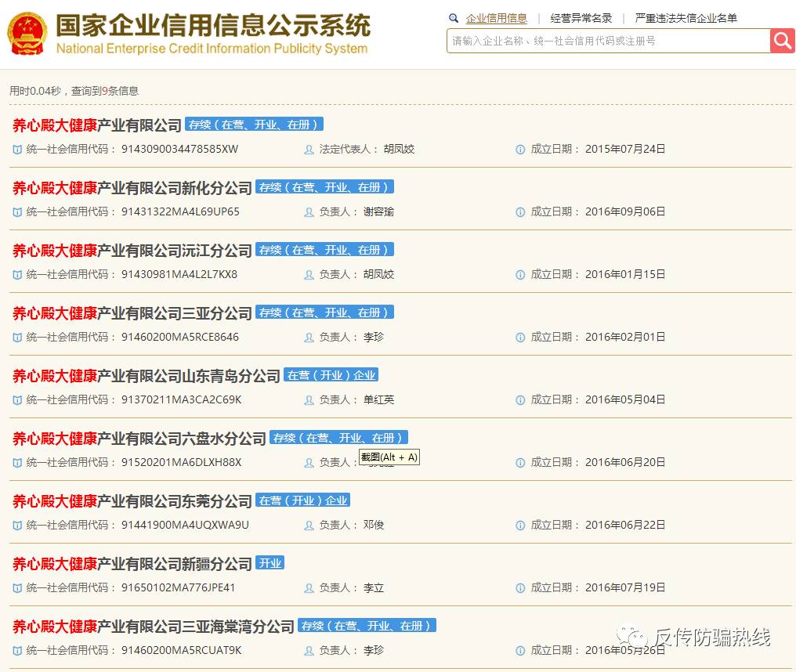Image resolution: width=796 pixels, height=672 pixels.
Task: Click person icon next to 负责人 单红英
Action: [309, 400]
